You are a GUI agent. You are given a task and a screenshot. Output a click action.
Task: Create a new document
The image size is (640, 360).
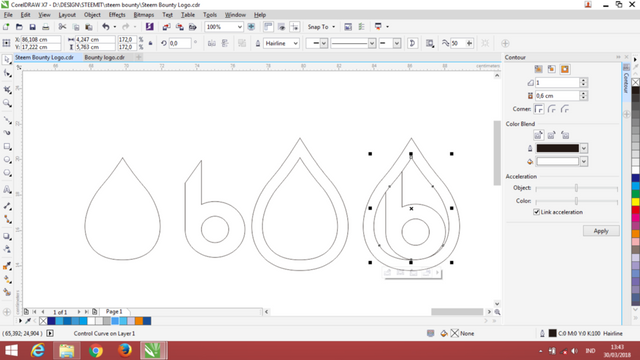6,27
